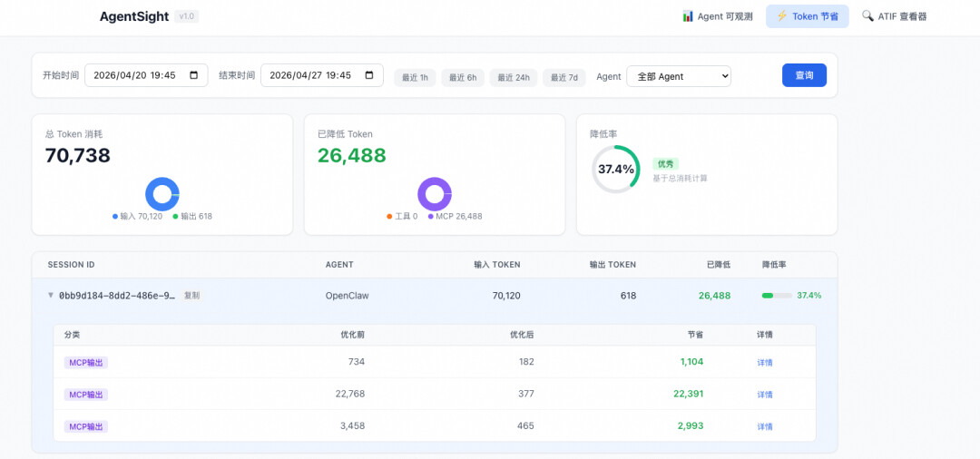980x459 pixels.
Task: Open 详情 link for the 22,768 row
Action: point(765,395)
